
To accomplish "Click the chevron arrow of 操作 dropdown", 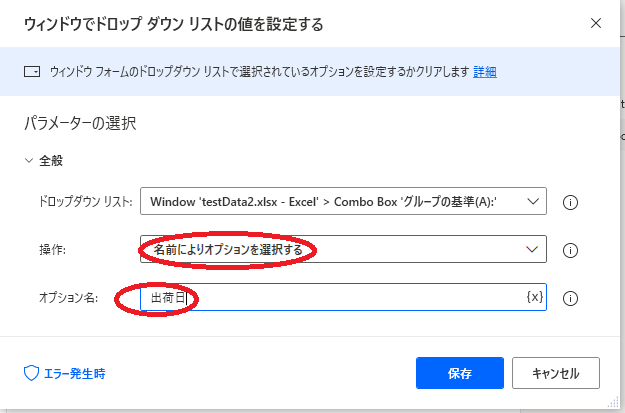I will tap(531, 249).
